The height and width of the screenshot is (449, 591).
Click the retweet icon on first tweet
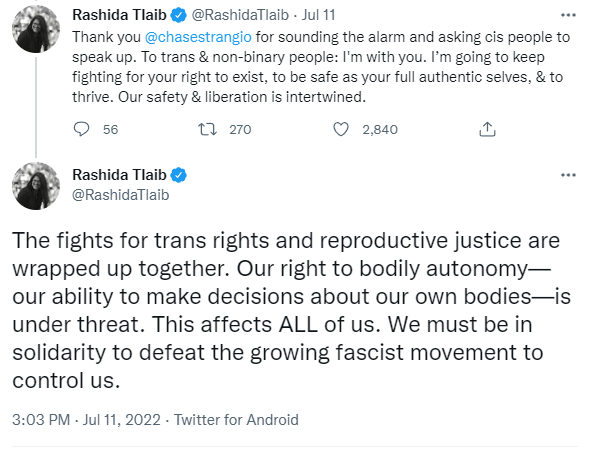(207, 129)
